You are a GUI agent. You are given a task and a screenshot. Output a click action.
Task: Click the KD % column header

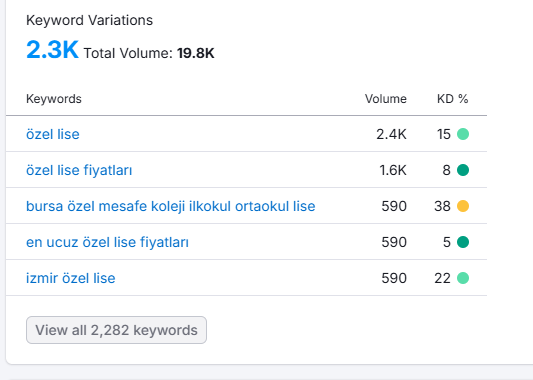coord(453,99)
